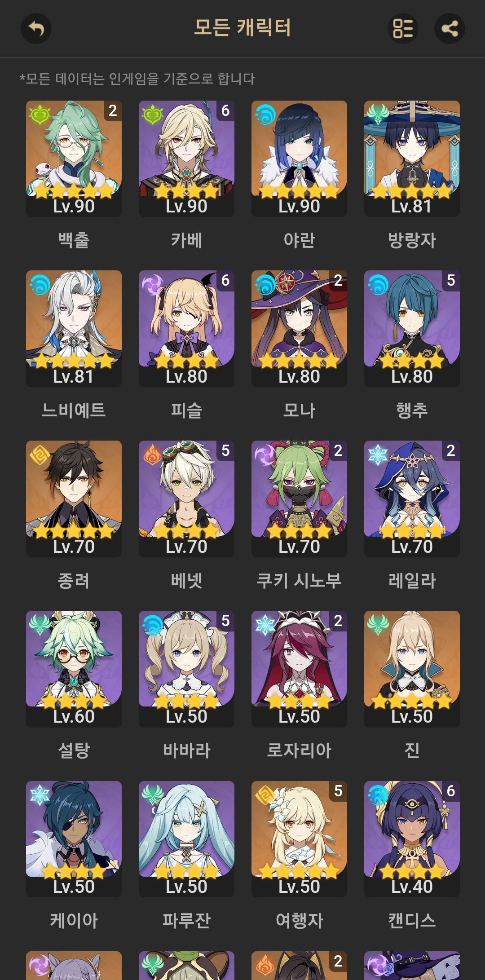Image resolution: width=485 pixels, height=980 pixels.
Task: Switch to list view layout icon
Action: pyautogui.click(x=403, y=29)
